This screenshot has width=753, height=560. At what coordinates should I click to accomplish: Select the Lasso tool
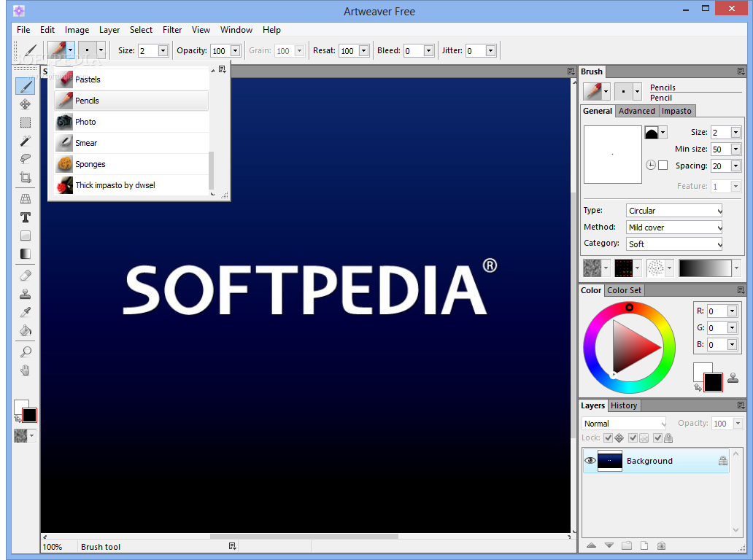click(x=26, y=159)
